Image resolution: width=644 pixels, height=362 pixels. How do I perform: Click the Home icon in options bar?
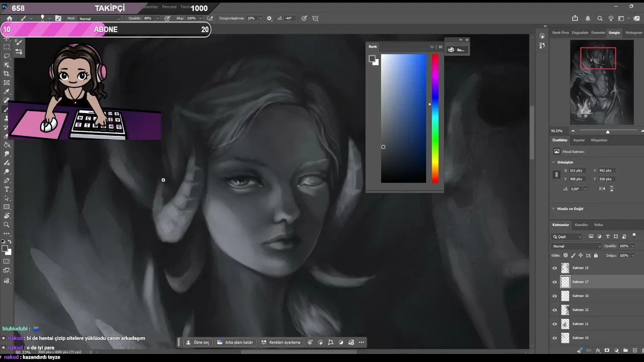(x=9, y=19)
